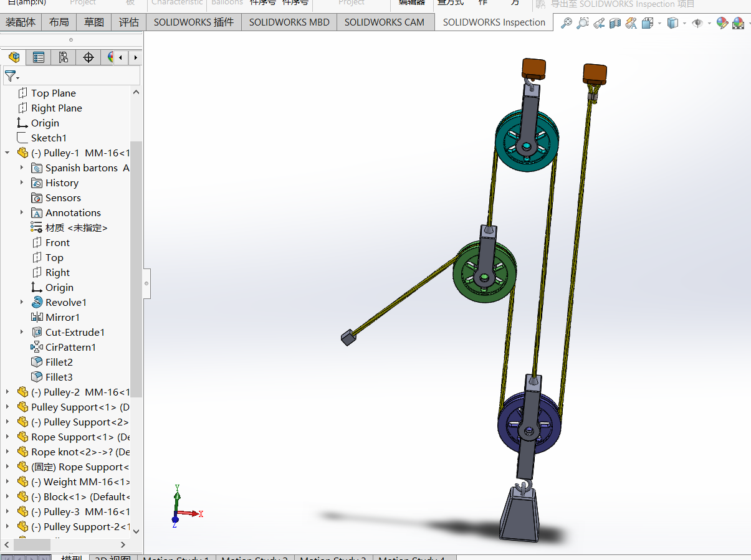Click the Edit Appearance icon

(x=722, y=23)
